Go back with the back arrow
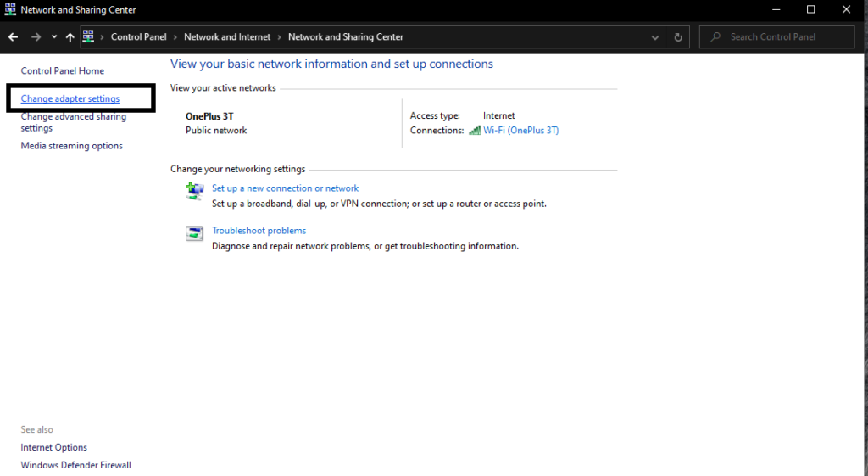This screenshot has width=868, height=476. 14,37
